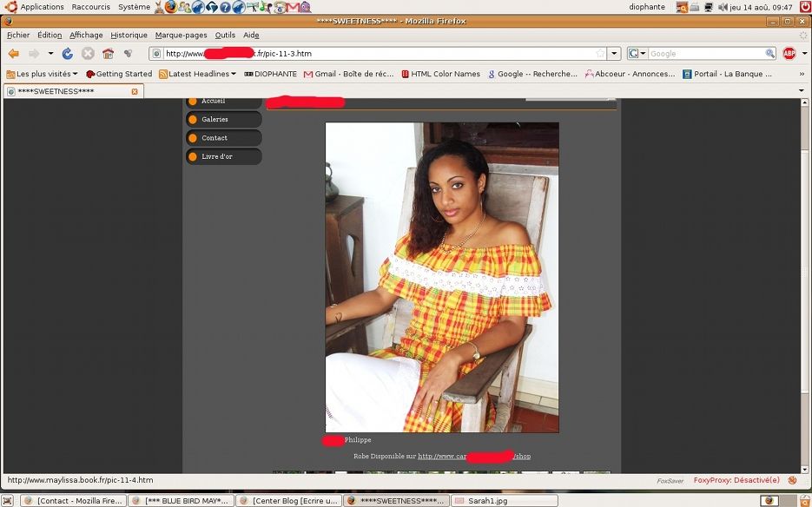Screen dimensions: 812x507
Task: Follow the Robe Disponible shop link
Action: pyautogui.click(x=474, y=457)
